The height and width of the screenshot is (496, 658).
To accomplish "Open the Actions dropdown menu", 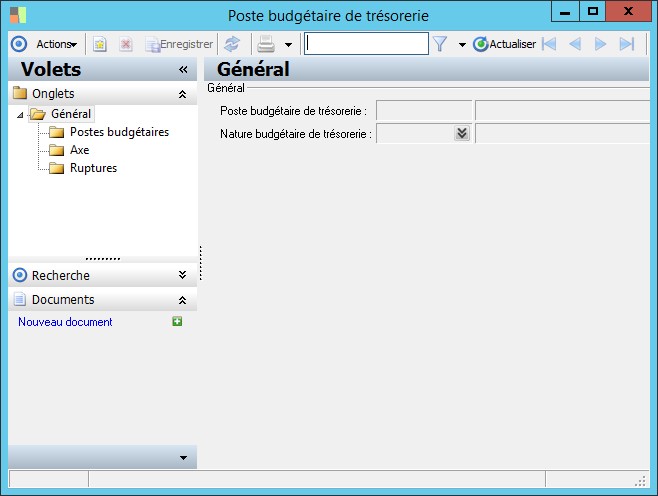I will click(56, 44).
